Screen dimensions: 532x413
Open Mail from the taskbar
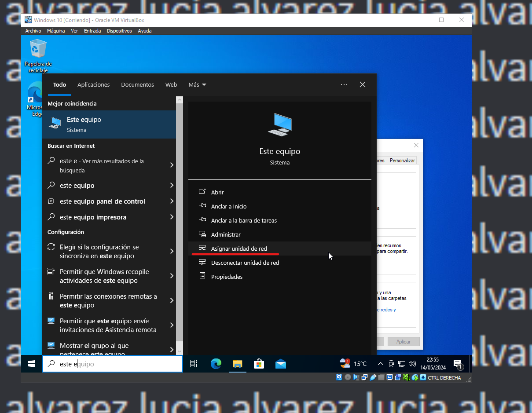281,364
